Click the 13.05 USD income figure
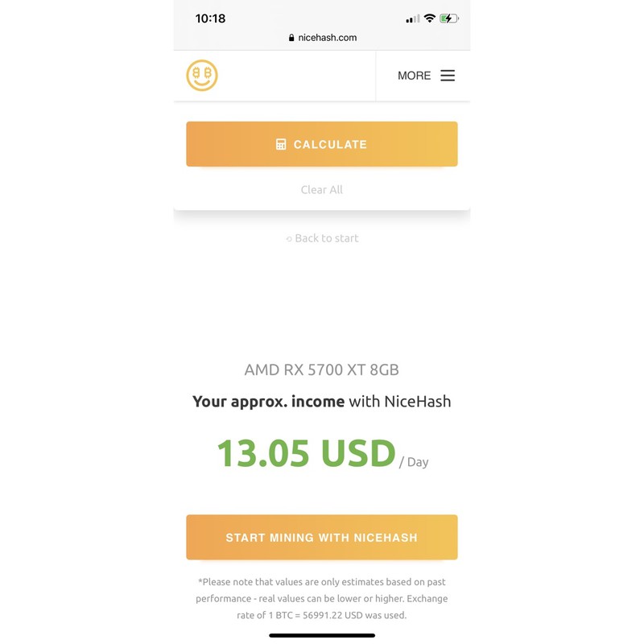 point(306,453)
